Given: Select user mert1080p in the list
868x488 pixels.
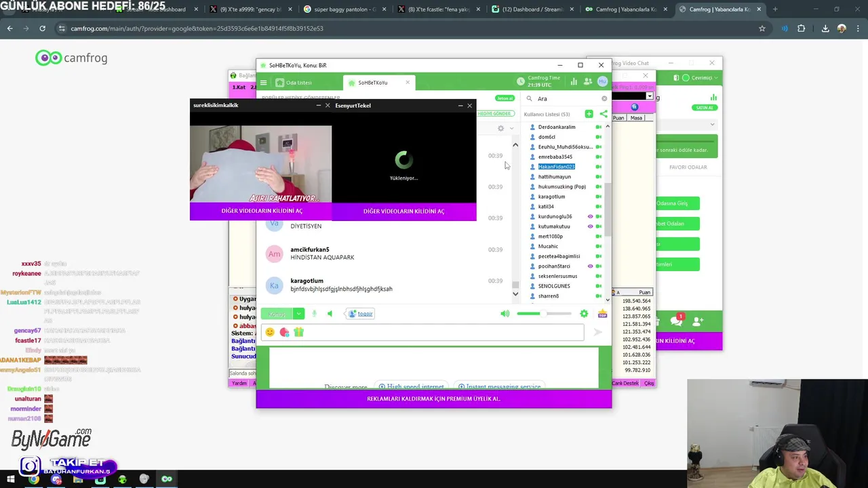Looking at the screenshot, I should pyautogui.click(x=550, y=237).
